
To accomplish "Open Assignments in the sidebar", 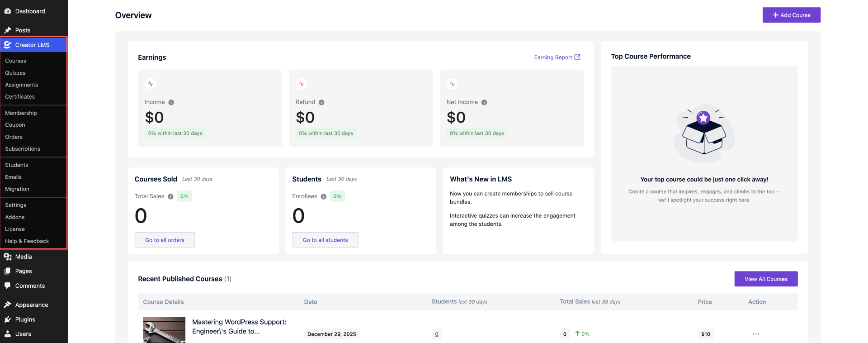I will tap(22, 85).
